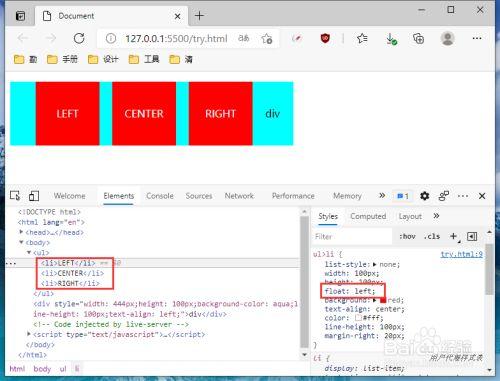
Task: Click the read aloud icon in address bar
Action: [x=244, y=38]
